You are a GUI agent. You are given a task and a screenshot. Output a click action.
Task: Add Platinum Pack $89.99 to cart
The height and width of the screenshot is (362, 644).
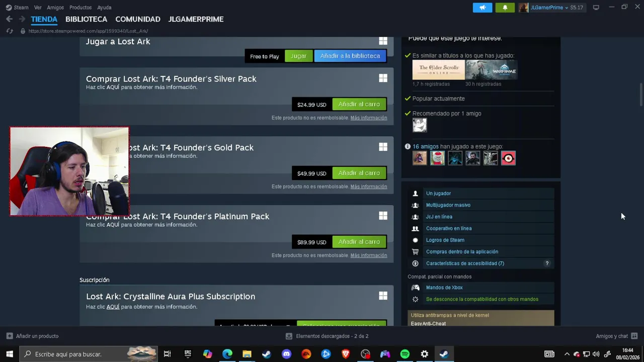coord(359,242)
